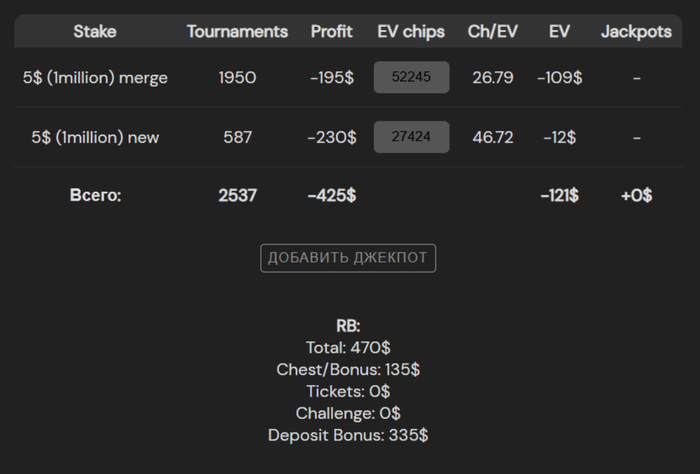Select the Ch/EV column header
The height and width of the screenshot is (474, 700).
(x=492, y=32)
